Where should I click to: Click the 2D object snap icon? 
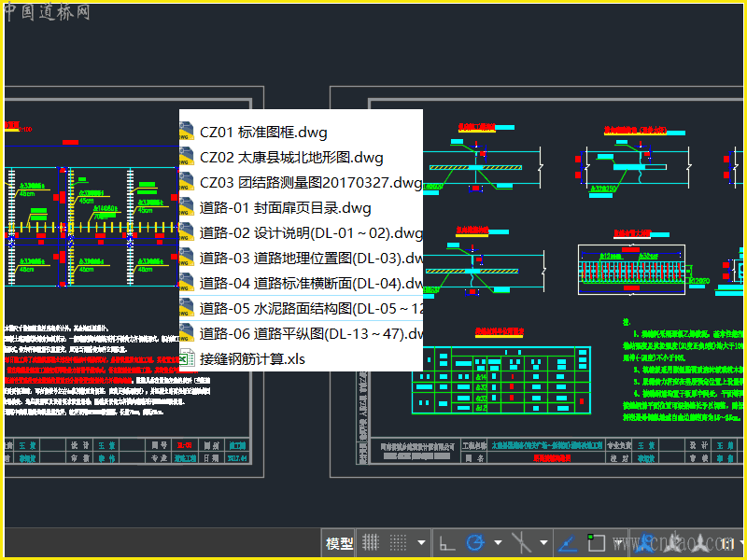click(x=595, y=542)
